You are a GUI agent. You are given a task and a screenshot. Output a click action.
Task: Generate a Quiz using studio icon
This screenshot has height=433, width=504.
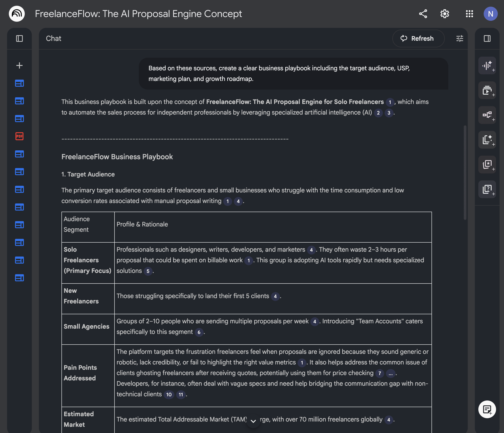487,189
